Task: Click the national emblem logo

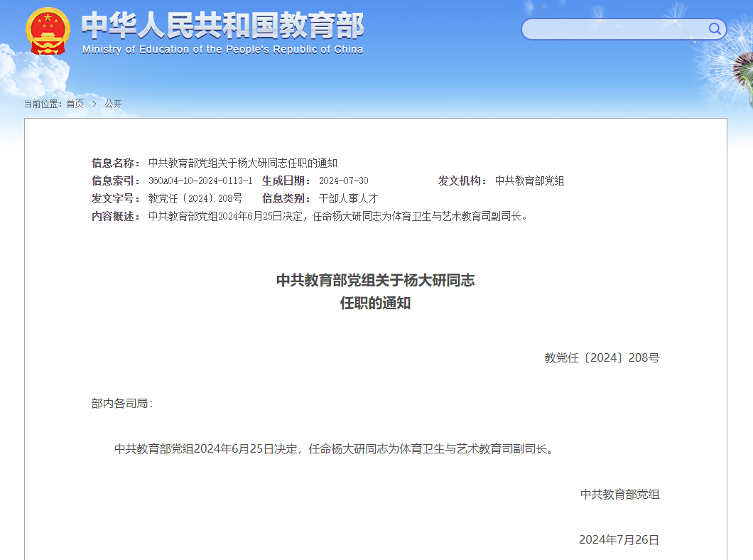Action: pos(48,31)
